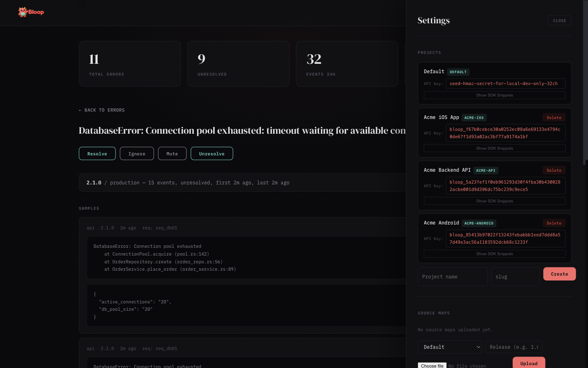This screenshot has height=368, width=588.
Task: Navigate back to the errors list
Action: 101,110
